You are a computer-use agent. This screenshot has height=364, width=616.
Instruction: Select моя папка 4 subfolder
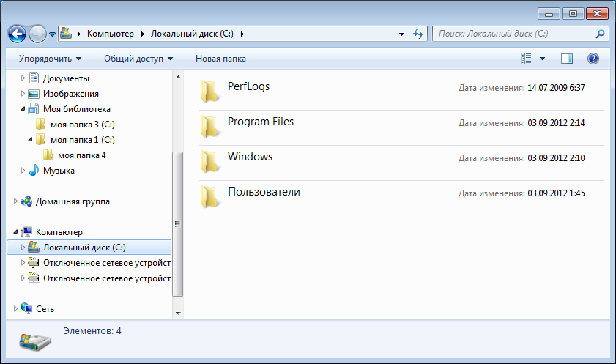[x=82, y=155]
